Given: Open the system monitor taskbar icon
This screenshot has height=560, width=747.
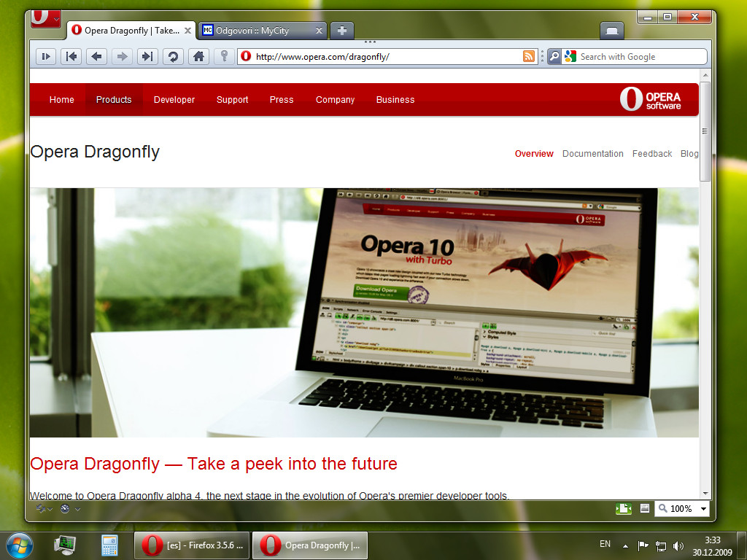Looking at the screenshot, I should [x=65, y=545].
